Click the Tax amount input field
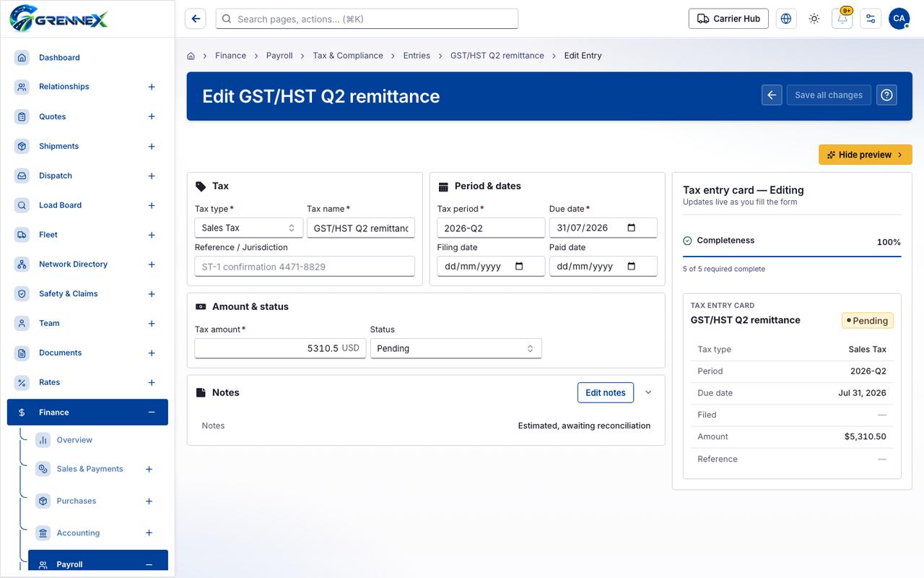 [x=280, y=348]
